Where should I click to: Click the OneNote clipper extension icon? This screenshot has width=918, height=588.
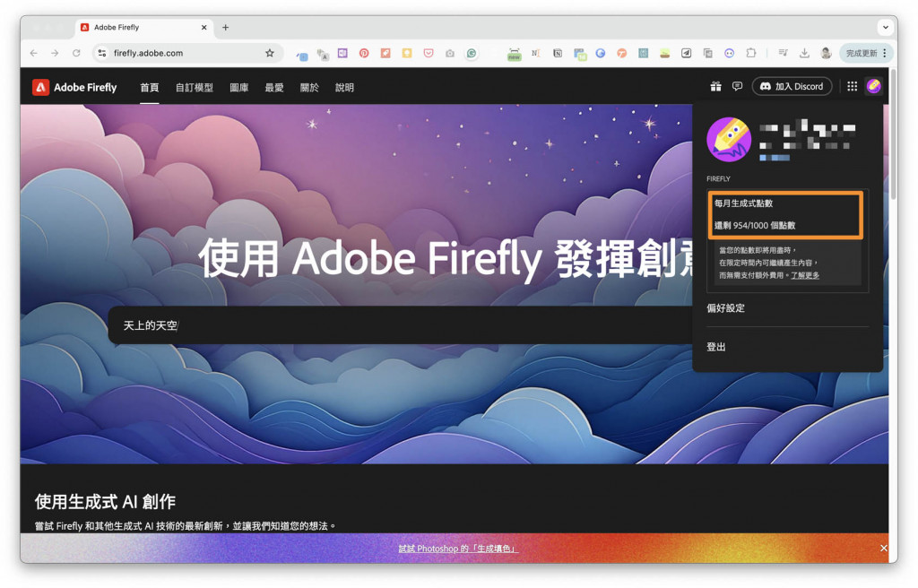tap(342, 53)
